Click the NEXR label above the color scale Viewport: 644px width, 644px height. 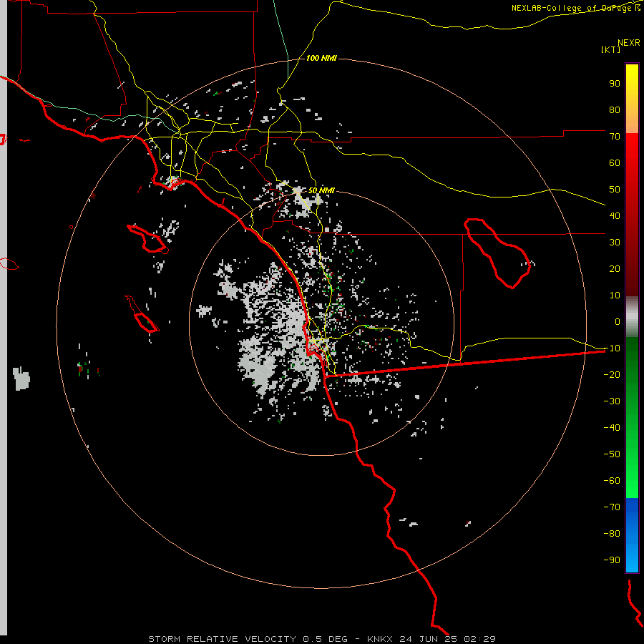pyautogui.click(x=628, y=43)
